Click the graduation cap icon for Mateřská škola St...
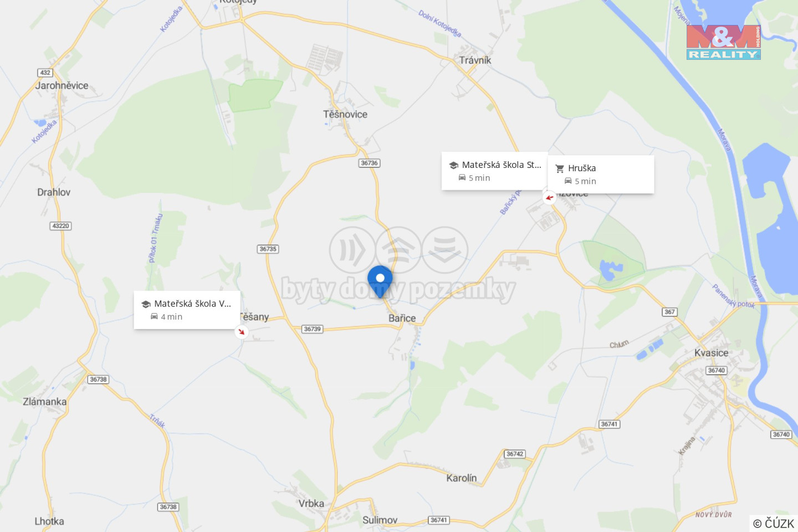Viewport: 798px width, 532px height. (x=453, y=165)
